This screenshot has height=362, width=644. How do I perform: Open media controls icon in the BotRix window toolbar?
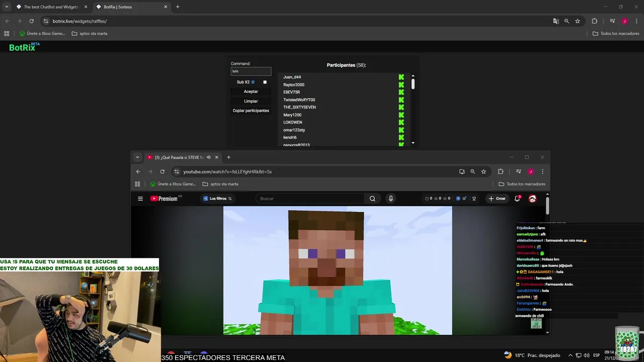[612, 21]
